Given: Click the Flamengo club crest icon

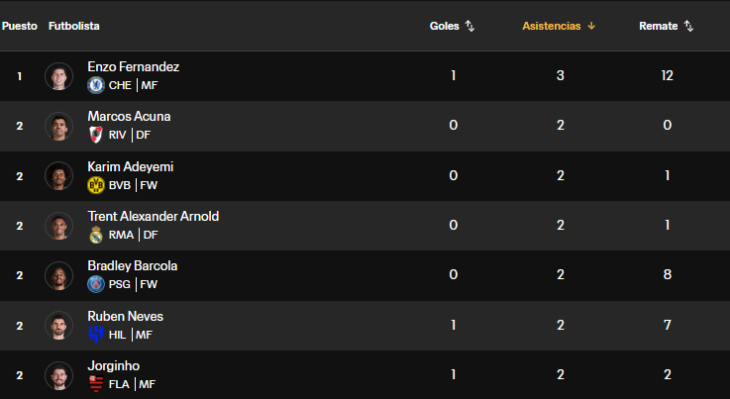Looking at the screenshot, I should [x=96, y=384].
